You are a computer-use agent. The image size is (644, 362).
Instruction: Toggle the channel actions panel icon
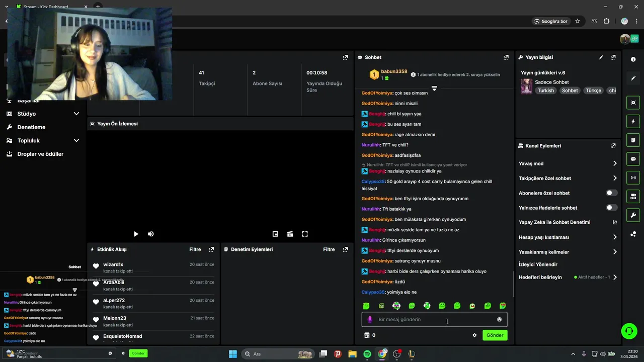tap(633, 196)
